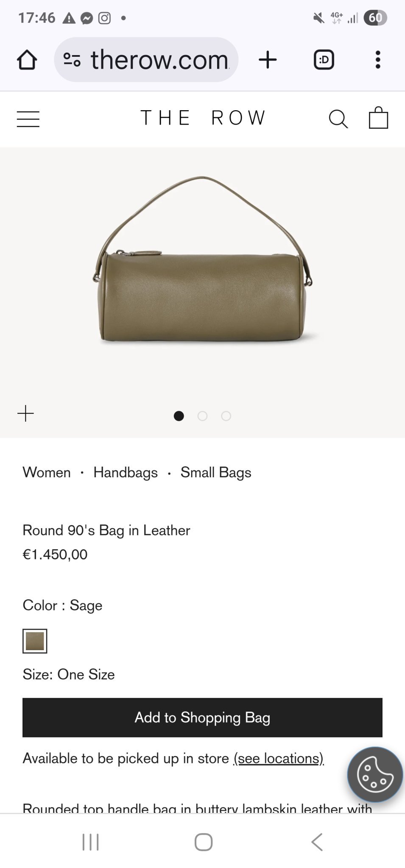Add to Shopping Bag
This screenshot has height=868, width=405.
tap(202, 718)
